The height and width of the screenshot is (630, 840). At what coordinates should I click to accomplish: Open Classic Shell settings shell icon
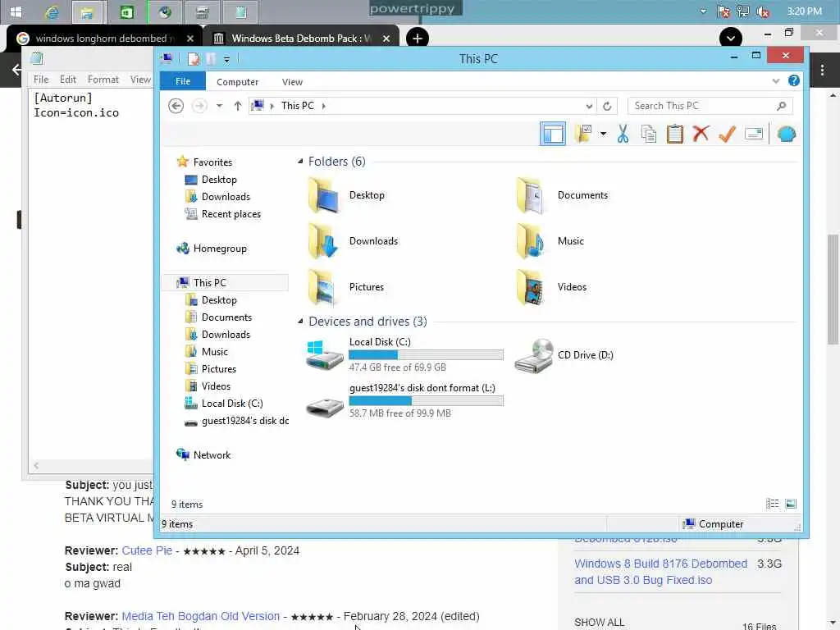[786, 134]
